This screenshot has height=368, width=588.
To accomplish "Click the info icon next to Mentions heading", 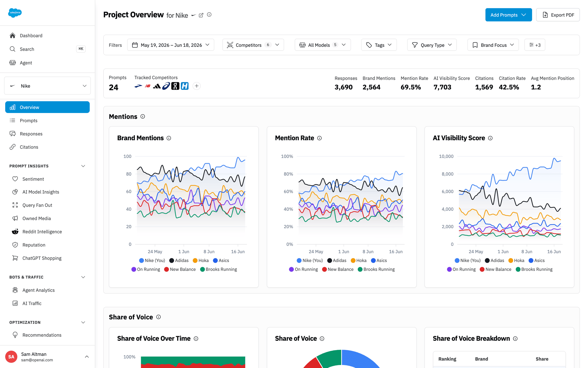I will 143,117.
